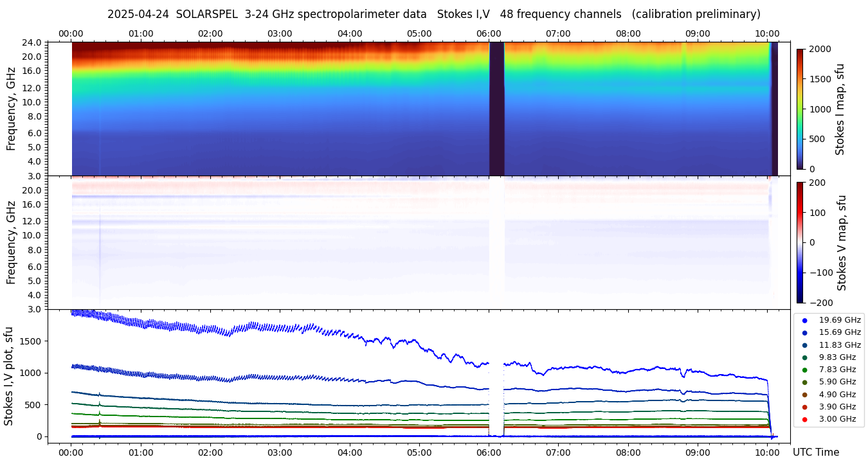Image resolution: width=868 pixels, height=466 pixels.
Task: Click the Stokes V map colorbar
Action: [800, 242]
